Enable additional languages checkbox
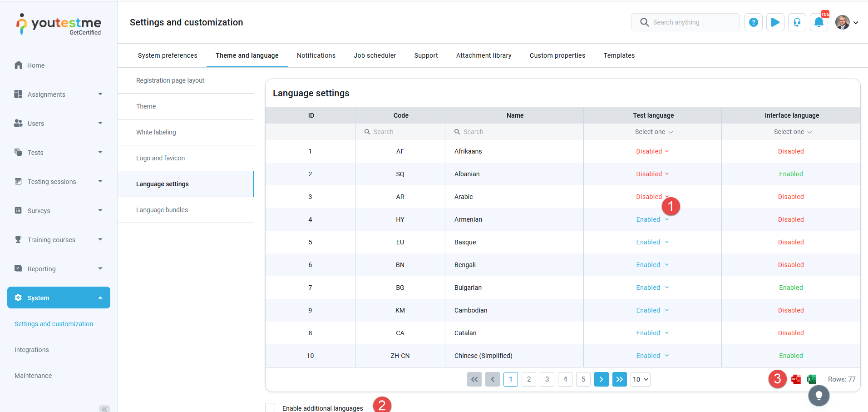This screenshot has width=868, height=412. 271,407
